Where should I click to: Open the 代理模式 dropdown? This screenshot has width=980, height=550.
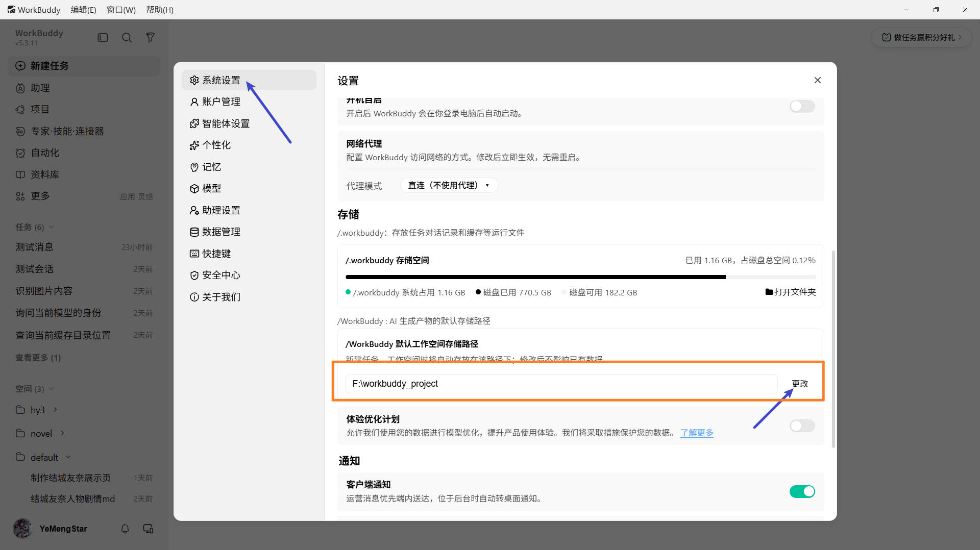[449, 185]
